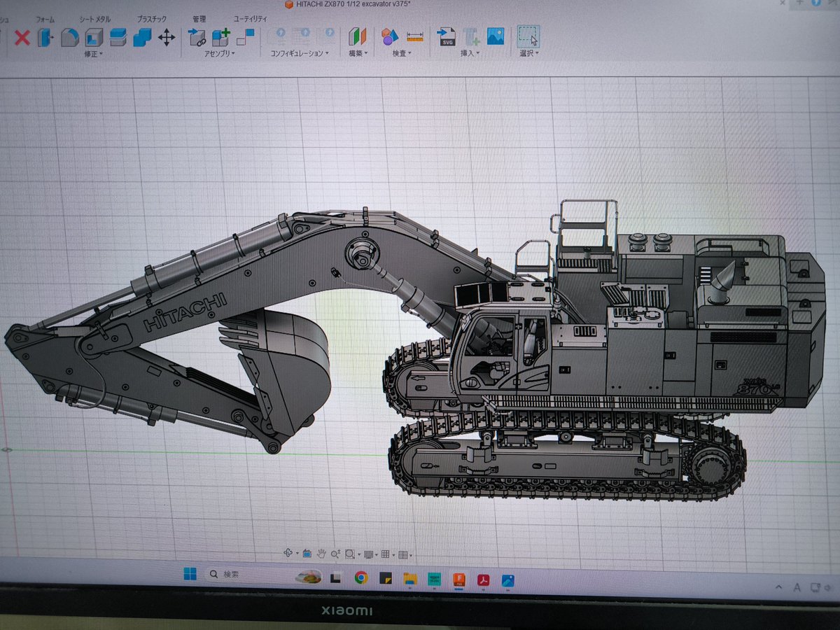Select the Press Pull tool icon

pyautogui.click(x=45, y=37)
